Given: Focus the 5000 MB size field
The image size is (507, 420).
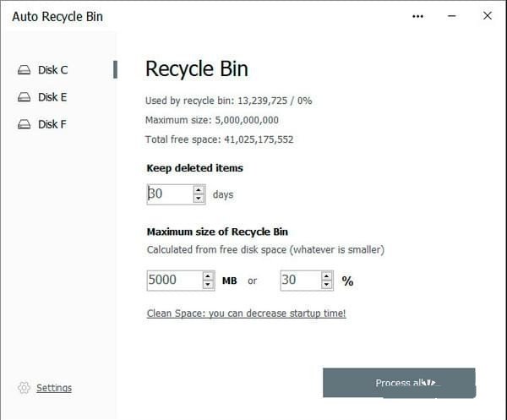Looking at the screenshot, I should click(173, 281).
